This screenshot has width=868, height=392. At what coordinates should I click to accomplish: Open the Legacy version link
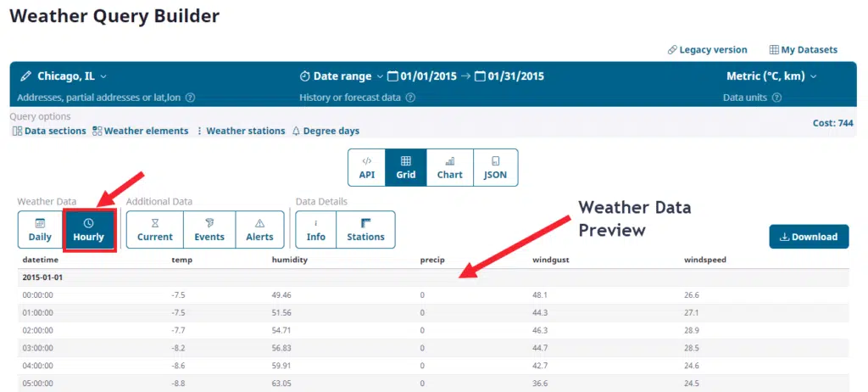click(707, 50)
